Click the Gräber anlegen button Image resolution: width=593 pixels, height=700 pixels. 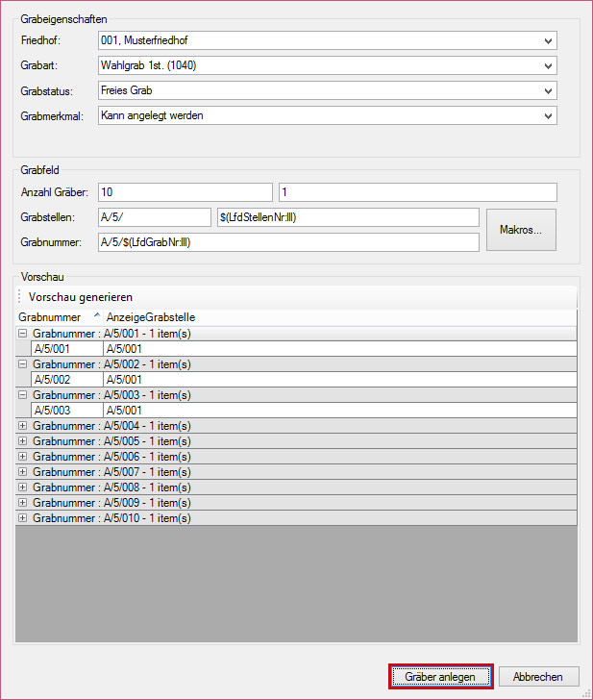440,677
